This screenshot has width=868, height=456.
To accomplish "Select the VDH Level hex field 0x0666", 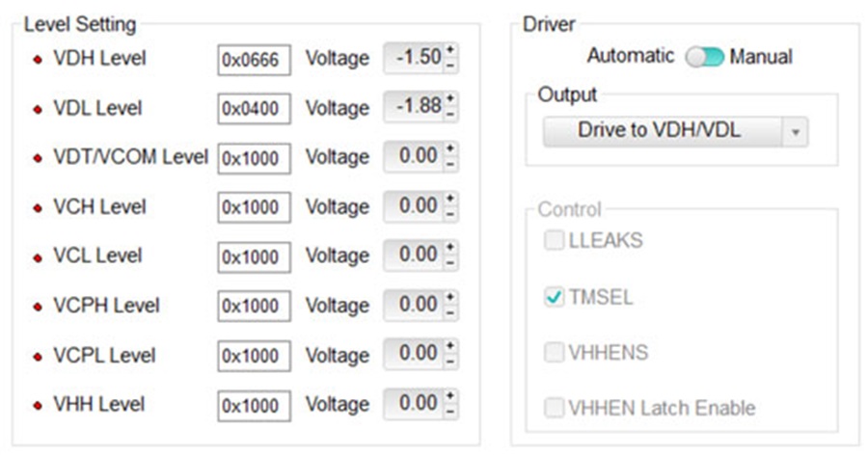I will click(x=254, y=60).
